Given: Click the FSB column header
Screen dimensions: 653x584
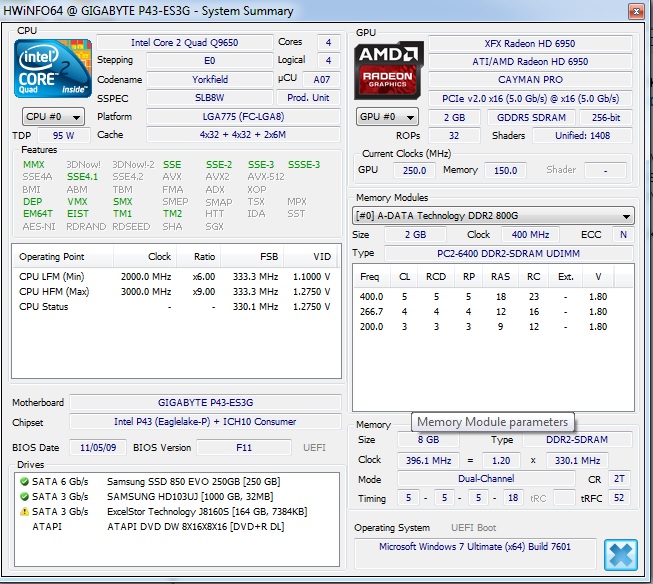Looking at the screenshot, I should tap(252, 257).
